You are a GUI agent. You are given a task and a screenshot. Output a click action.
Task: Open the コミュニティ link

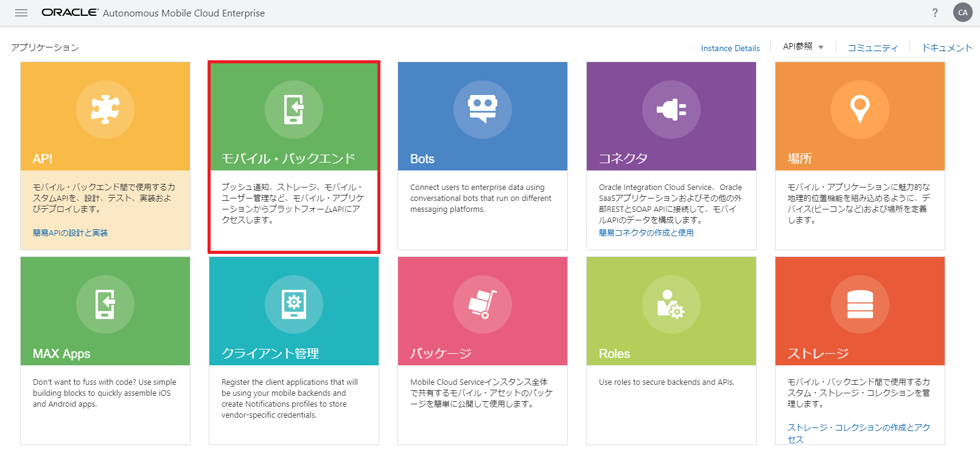(873, 47)
